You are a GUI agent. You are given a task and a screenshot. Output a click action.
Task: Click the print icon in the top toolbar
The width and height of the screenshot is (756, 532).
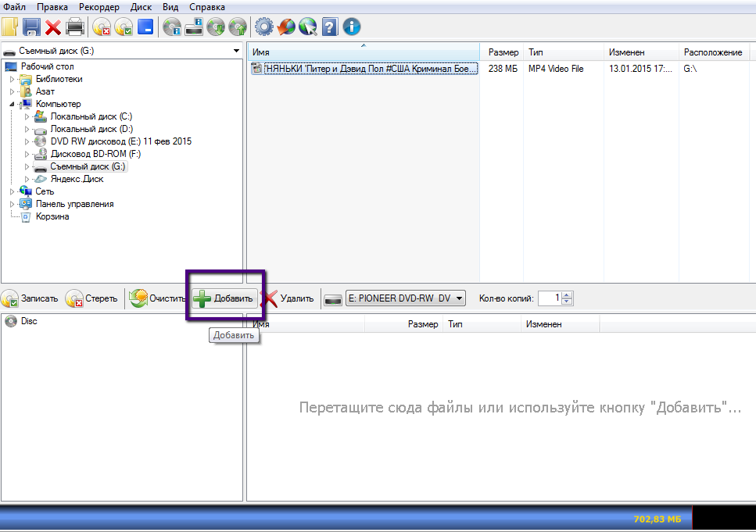click(75, 27)
